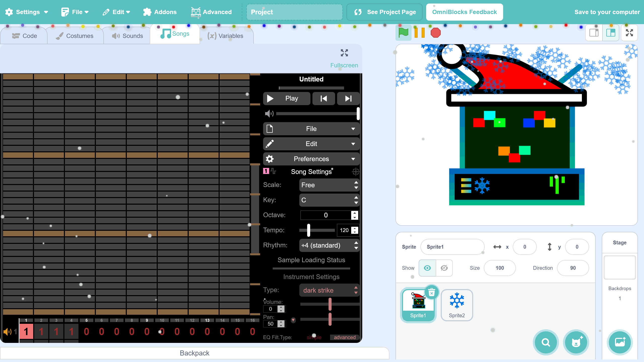644x362 pixels.
Task: Skip to next bar in song
Action: [x=348, y=99]
